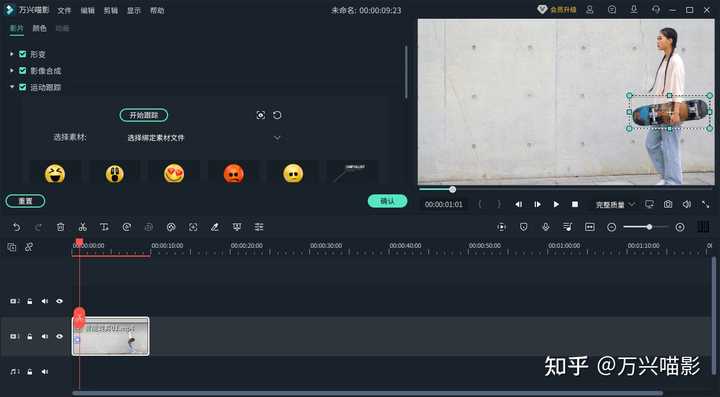Uncheck the 影像合成 checkbox
Image resolution: width=720 pixels, height=397 pixels.
(22, 71)
